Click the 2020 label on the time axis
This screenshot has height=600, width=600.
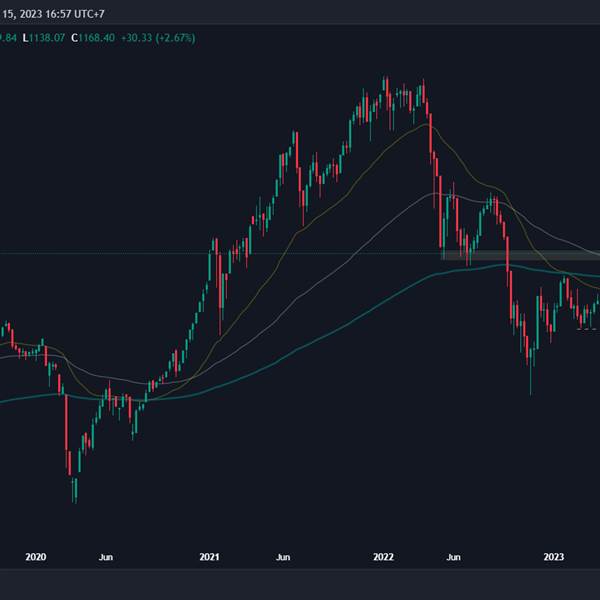tap(36, 557)
